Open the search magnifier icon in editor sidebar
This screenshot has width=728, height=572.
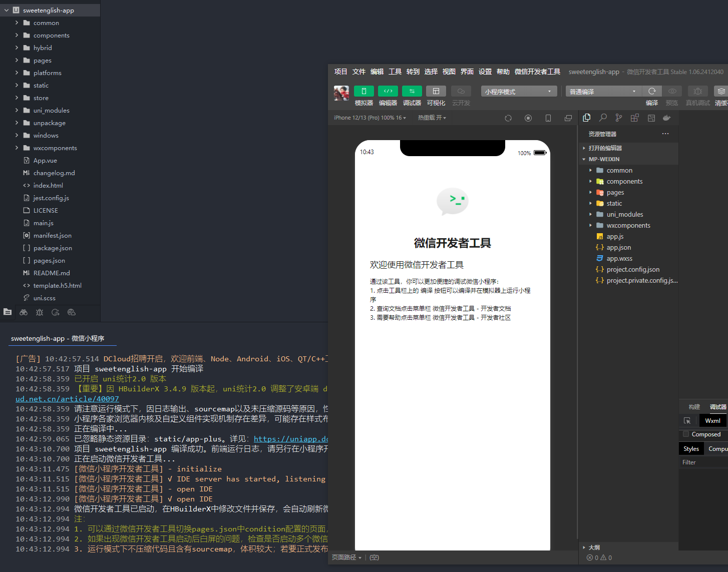[603, 118]
